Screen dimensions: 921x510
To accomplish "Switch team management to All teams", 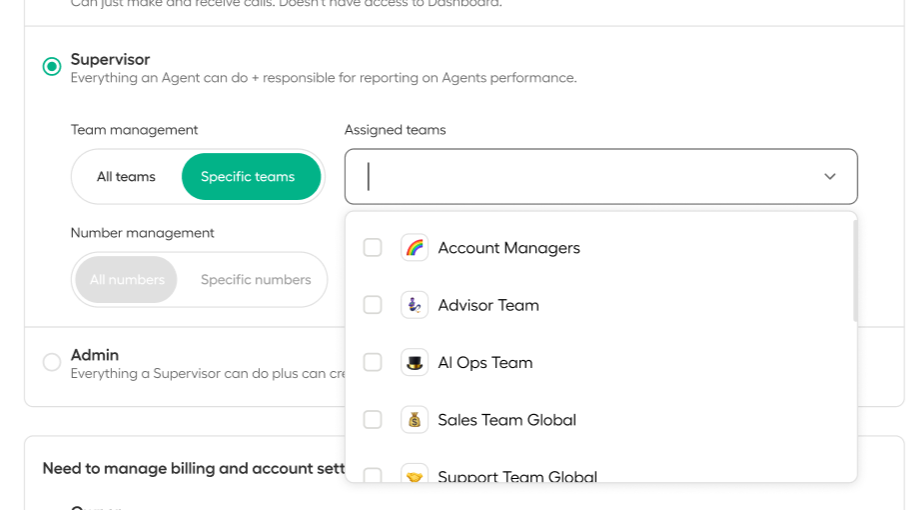I will pos(126,176).
